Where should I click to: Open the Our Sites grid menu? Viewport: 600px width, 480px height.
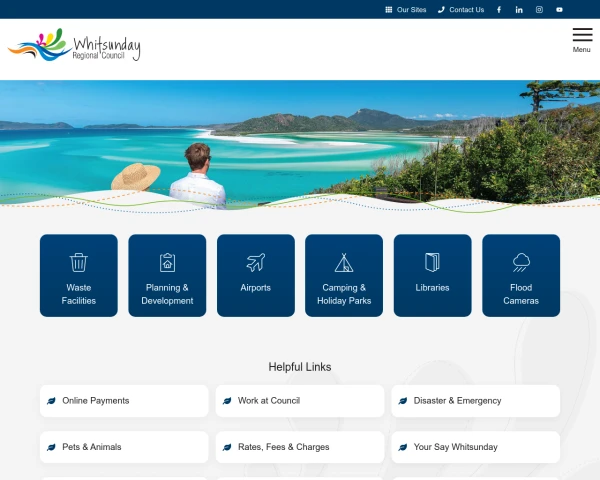(x=405, y=10)
